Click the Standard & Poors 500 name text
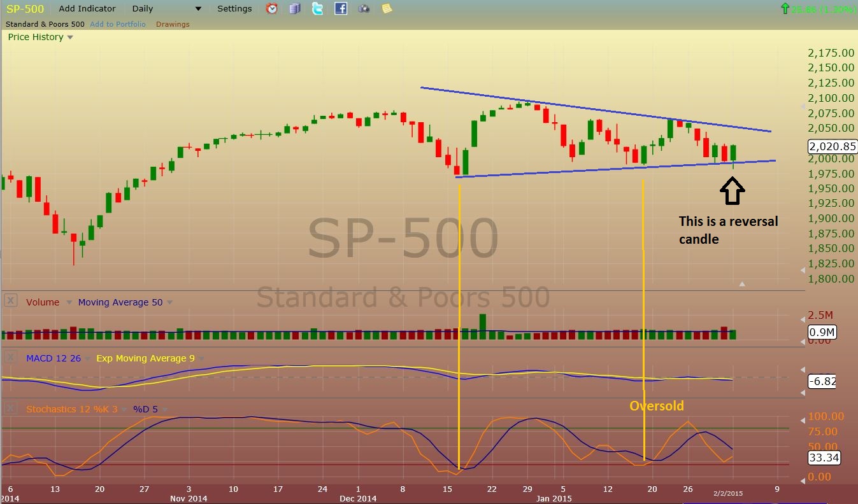Image resolution: width=858 pixels, height=504 pixels. (x=44, y=24)
